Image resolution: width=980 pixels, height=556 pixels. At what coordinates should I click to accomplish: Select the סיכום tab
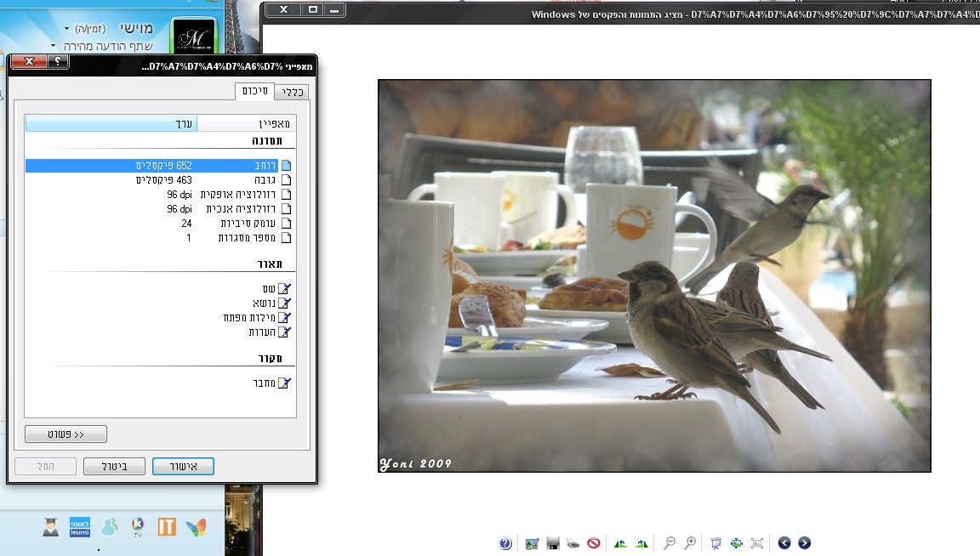254,91
